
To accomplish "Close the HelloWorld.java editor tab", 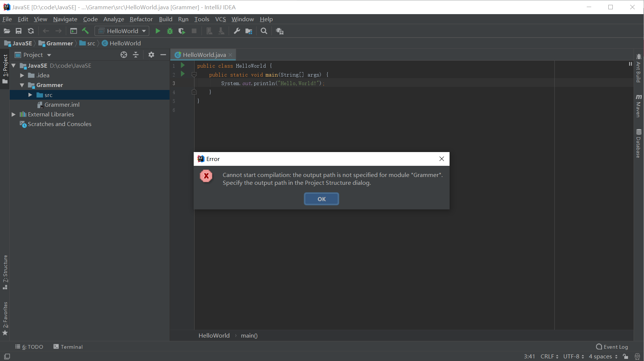I will pyautogui.click(x=231, y=55).
